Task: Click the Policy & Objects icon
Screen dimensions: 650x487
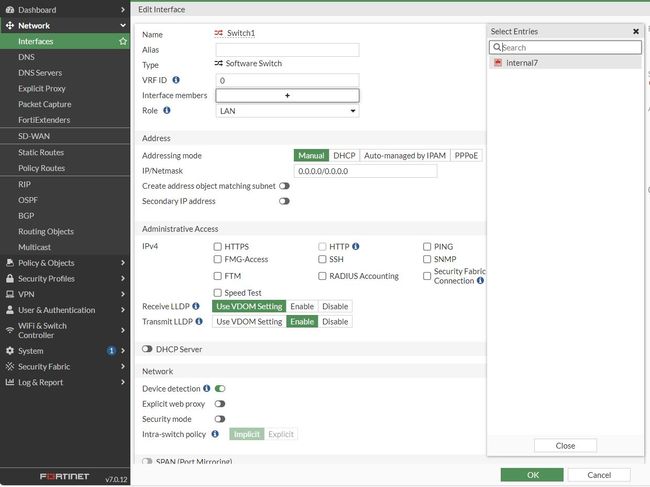Action: coord(10,263)
